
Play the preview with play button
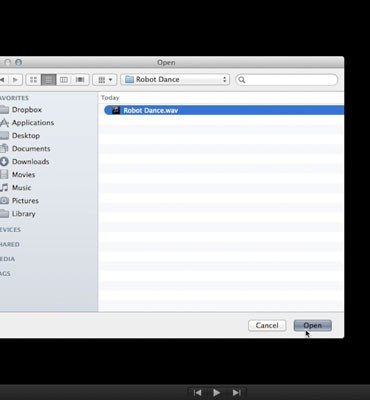pos(216,393)
